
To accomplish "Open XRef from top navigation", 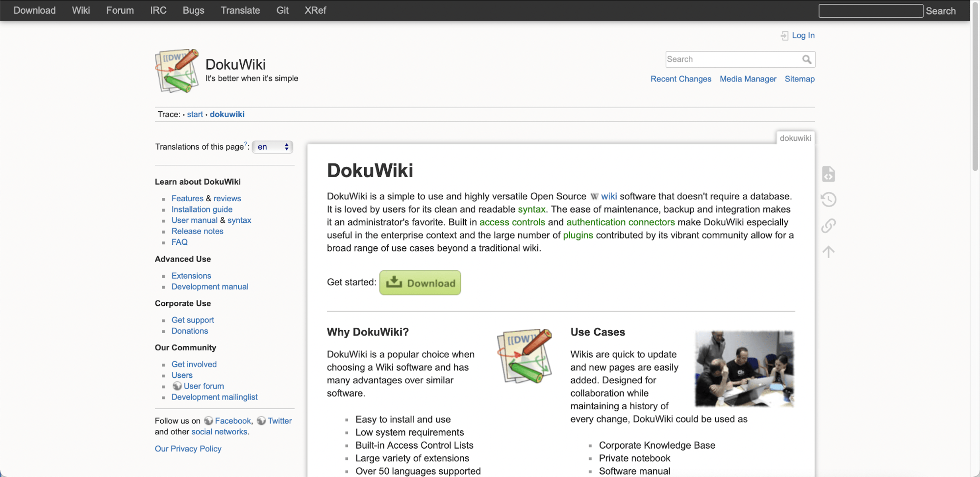I will coord(315,10).
